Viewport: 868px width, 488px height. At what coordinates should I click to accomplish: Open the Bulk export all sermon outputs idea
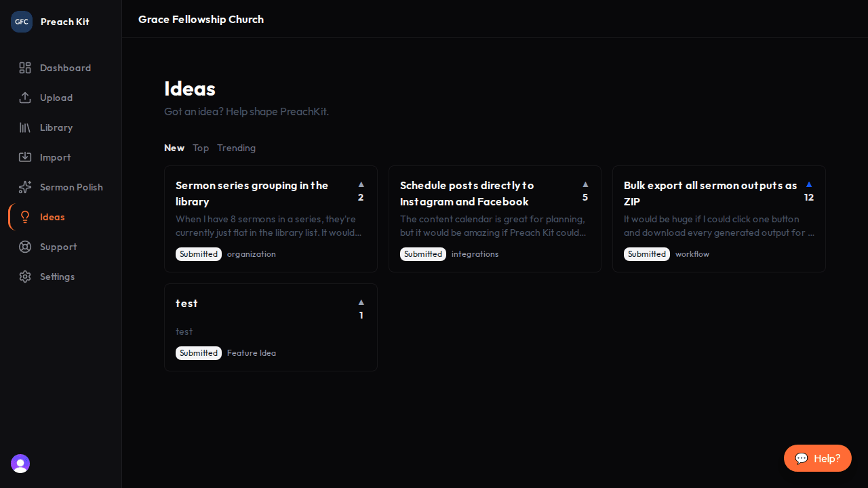click(710, 193)
